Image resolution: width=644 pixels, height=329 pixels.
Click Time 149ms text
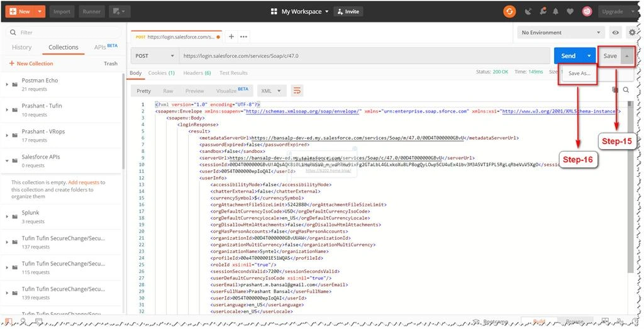click(x=528, y=72)
